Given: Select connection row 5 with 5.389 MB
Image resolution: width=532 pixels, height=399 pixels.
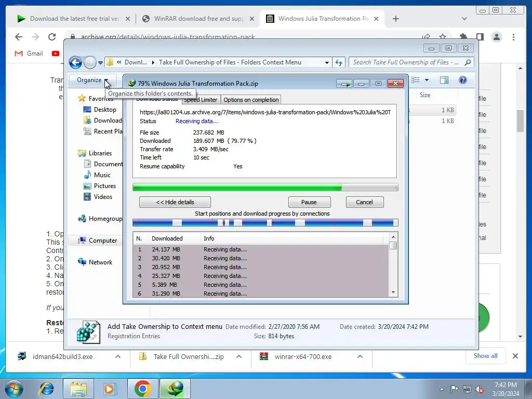Looking at the screenshot, I should (261, 285).
